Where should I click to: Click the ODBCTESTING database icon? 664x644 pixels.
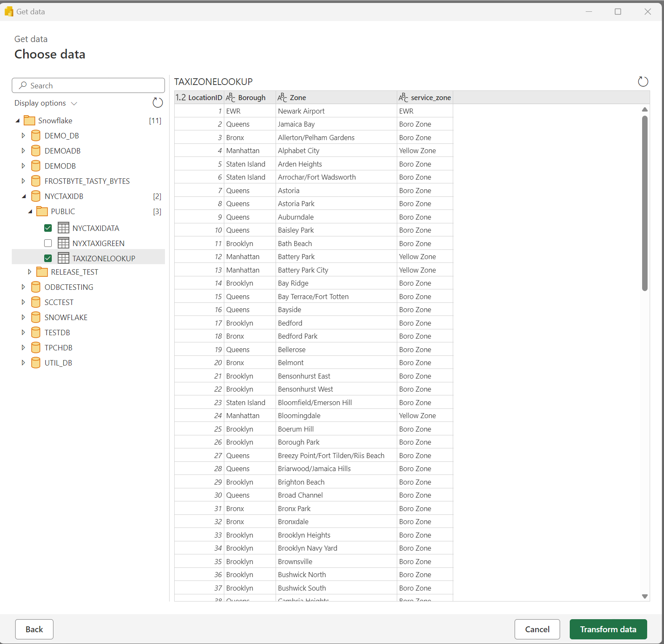click(36, 287)
